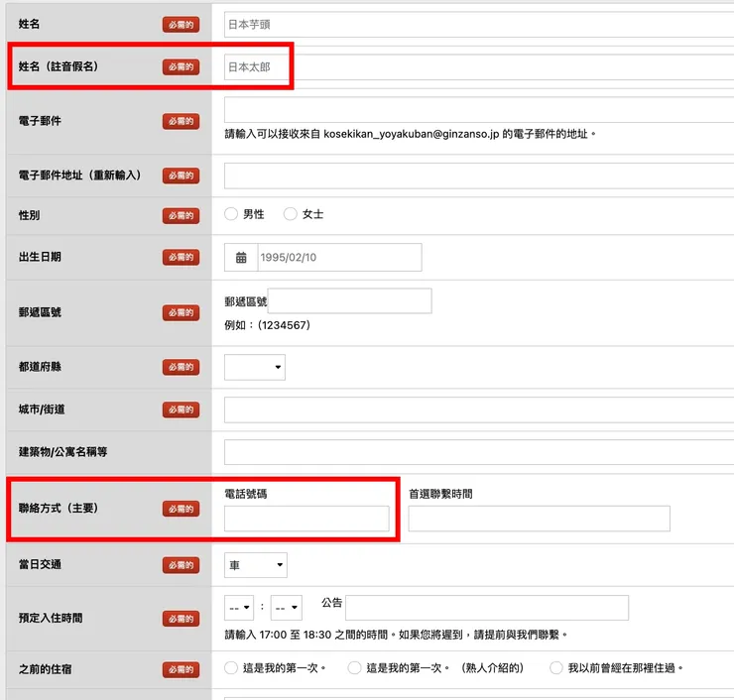Screen dimensions: 734x700
Task: Click the 電子郵件 input field
Action: 479,110
